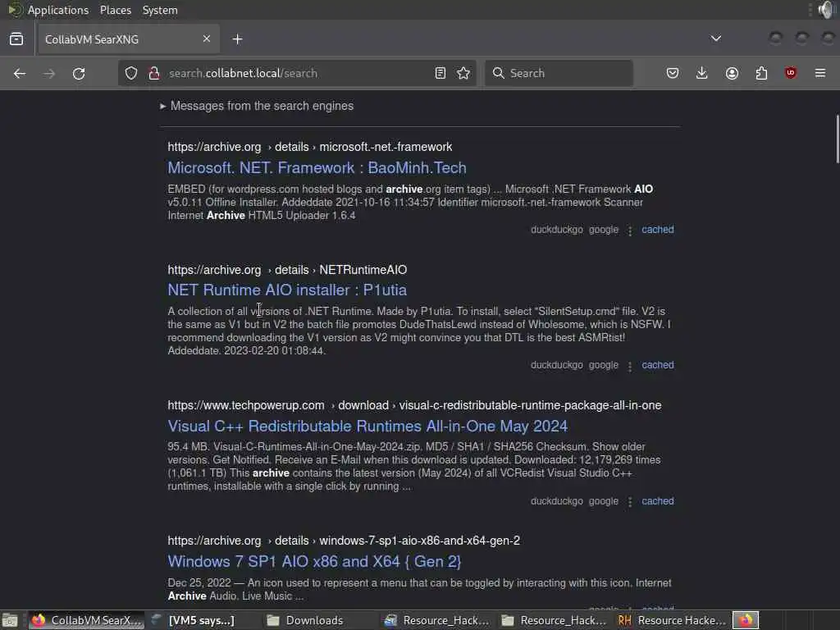
Task: Open a new browser tab with the plus button
Action: [238, 39]
